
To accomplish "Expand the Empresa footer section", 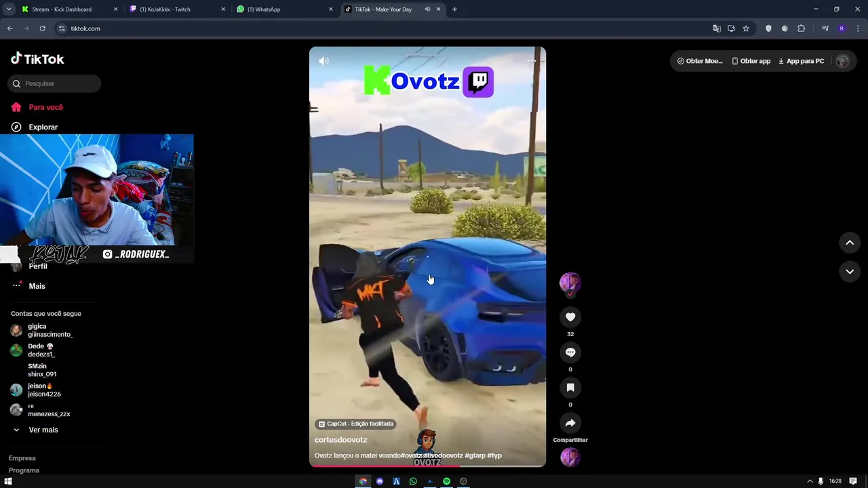I will pyautogui.click(x=22, y=458).
